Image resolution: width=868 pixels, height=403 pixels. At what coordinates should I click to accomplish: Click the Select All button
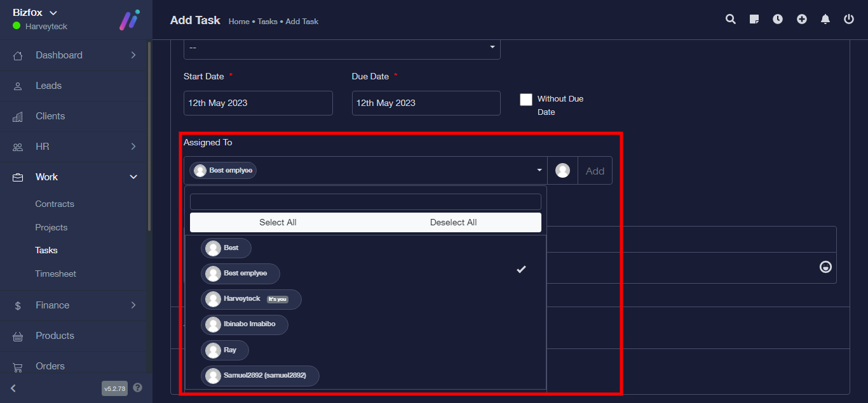(278, 222)
